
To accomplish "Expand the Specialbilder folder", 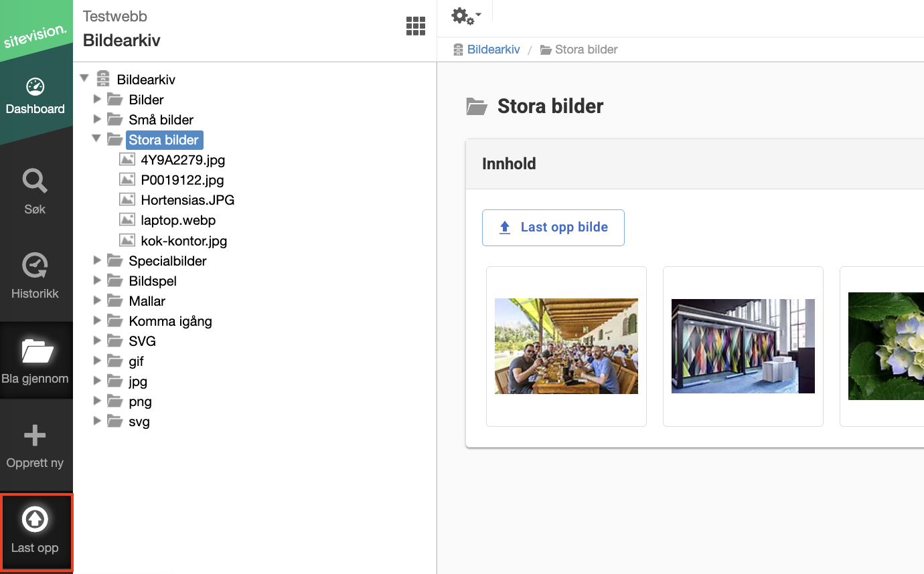I will pyautogui.click(x=97, y=260).
